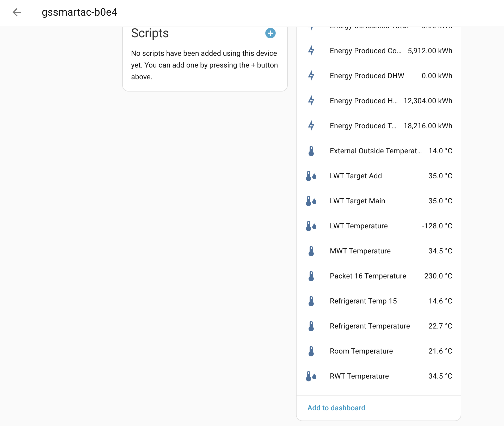Screen dimensions: 504x426
Task: Click the LWT Temperature water-thermometer icon
Action: coord(311,226)
